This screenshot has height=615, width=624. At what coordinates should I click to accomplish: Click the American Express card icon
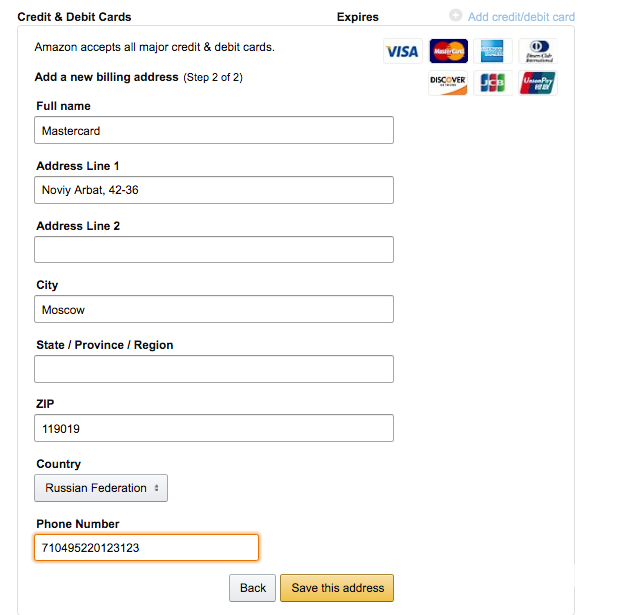point(493,51)
